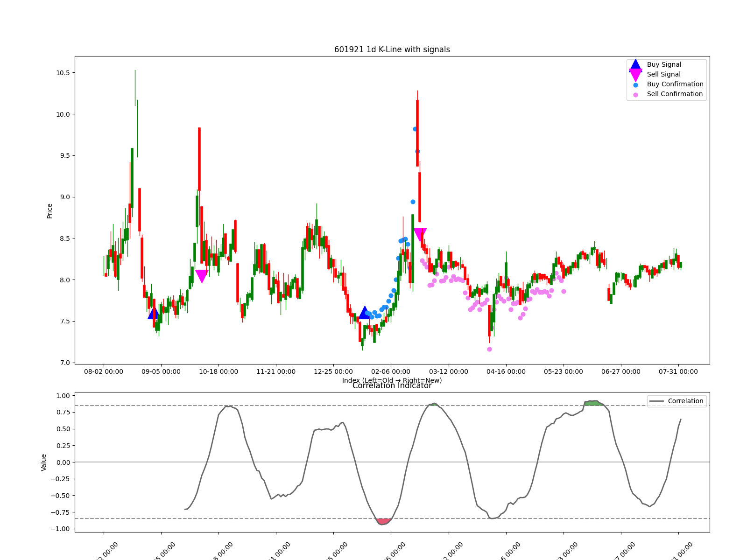This screenshot has height=560, width=747.
Task: Click the blue Buy Confirmation dot in legend
Action: [635, 85]
